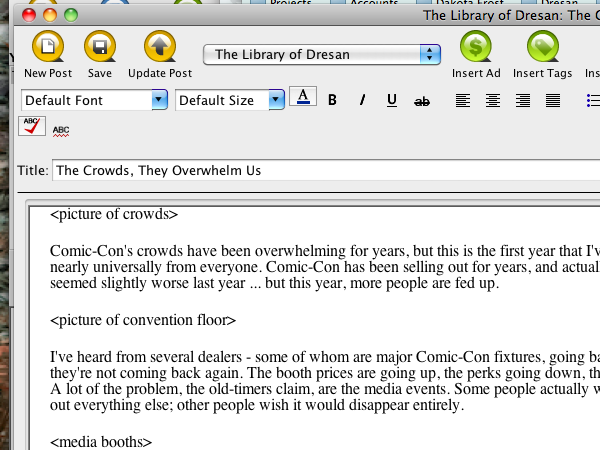
Task: Insert a bulleted list
Action: pos(593,101)
